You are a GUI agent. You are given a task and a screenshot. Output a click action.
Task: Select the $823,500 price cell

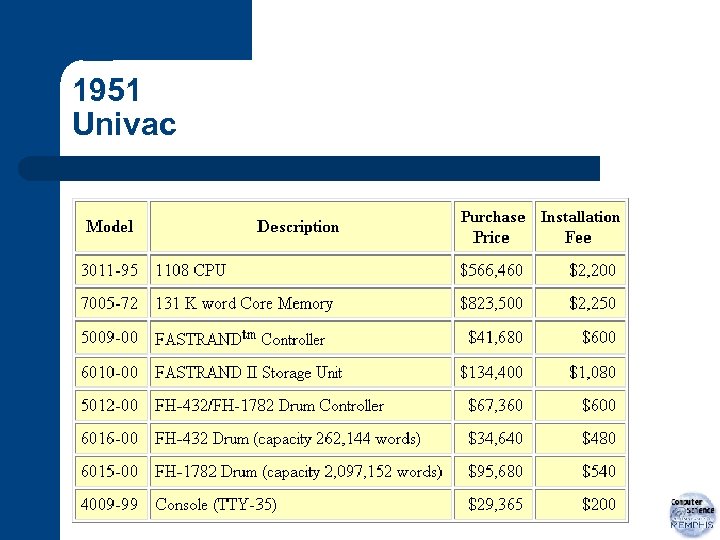[491, 303]
